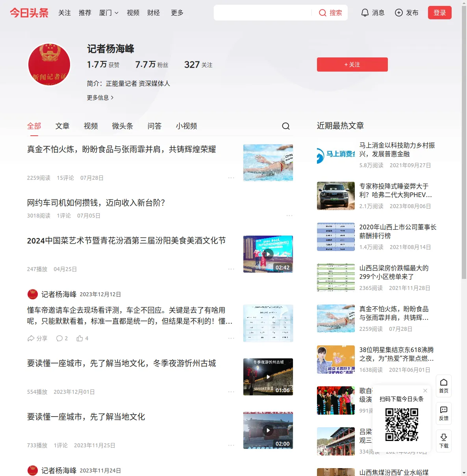The image size is (467, 476).
Task: Click the QR code for 今日头条 download
Action: click(x=402, y=424)
